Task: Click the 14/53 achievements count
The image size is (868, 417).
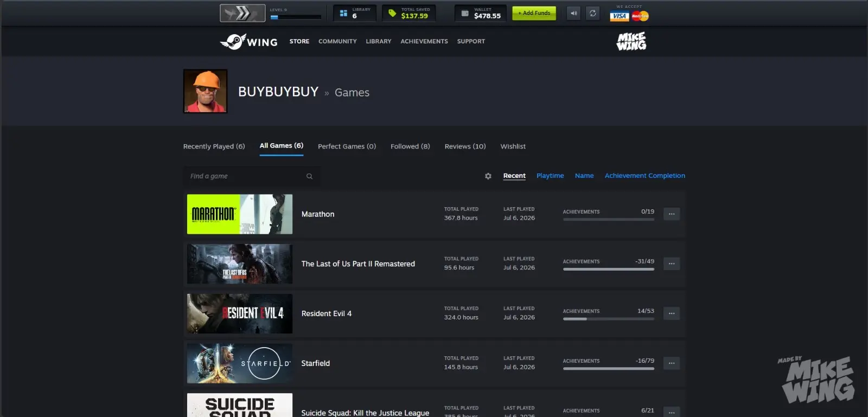Action: click(x=646, y=311)
